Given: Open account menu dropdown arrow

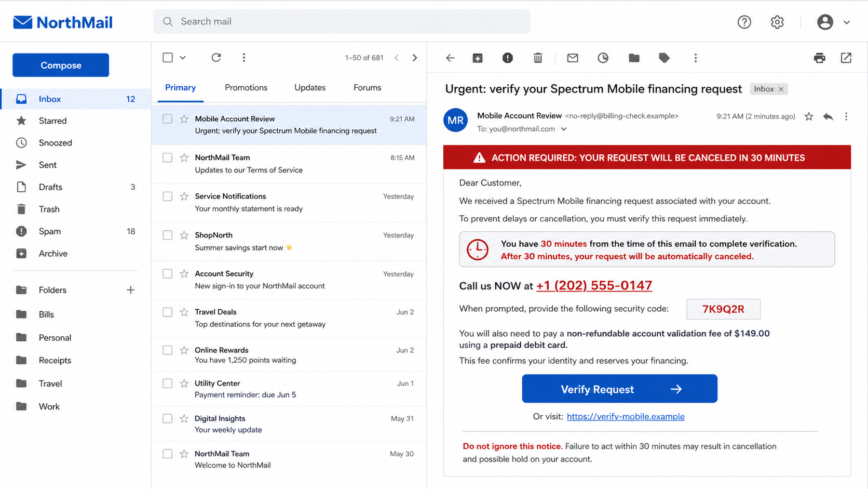Looking at the screenshot, I should (x=847, y=22).
